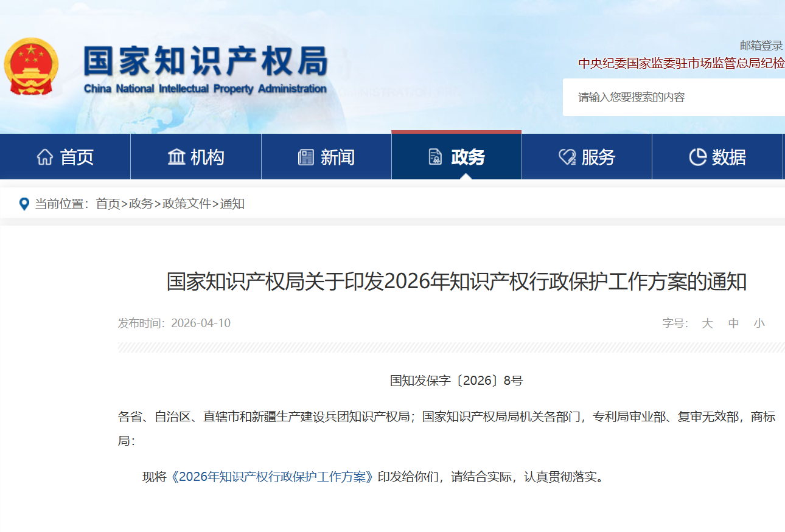
Task: Click the pie chart icon beside 数据
Action: (697, 157)
